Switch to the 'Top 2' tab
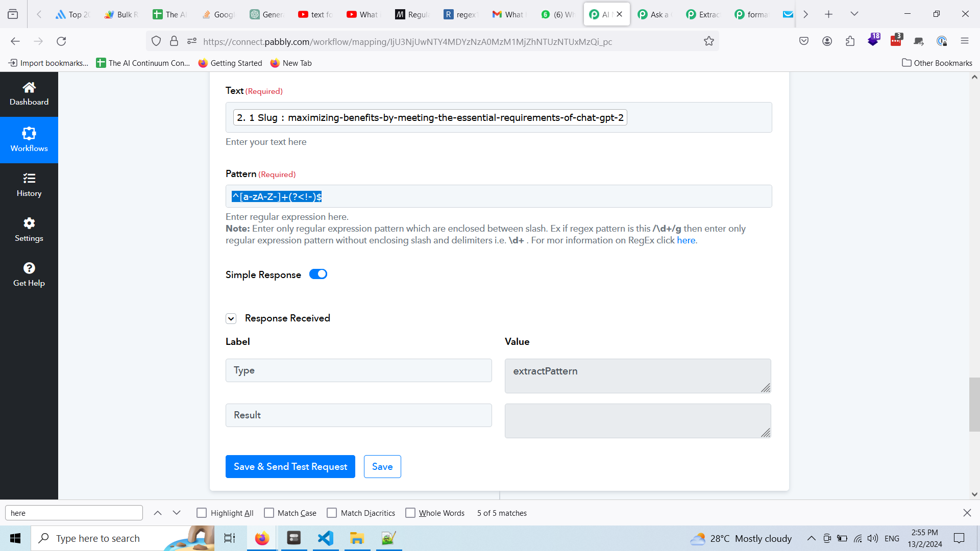 click(x=73, y=14)
